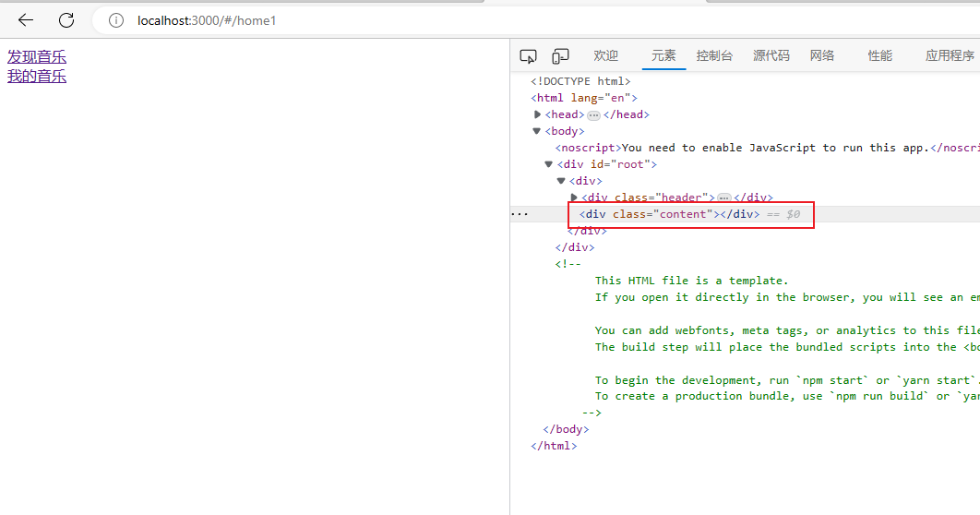Select the closing </body> tag line

click(566, 429)
